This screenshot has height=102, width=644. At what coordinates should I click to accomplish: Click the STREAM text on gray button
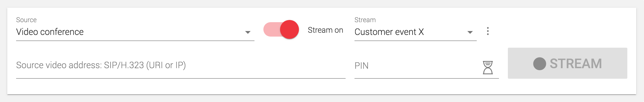pos(576,64)
